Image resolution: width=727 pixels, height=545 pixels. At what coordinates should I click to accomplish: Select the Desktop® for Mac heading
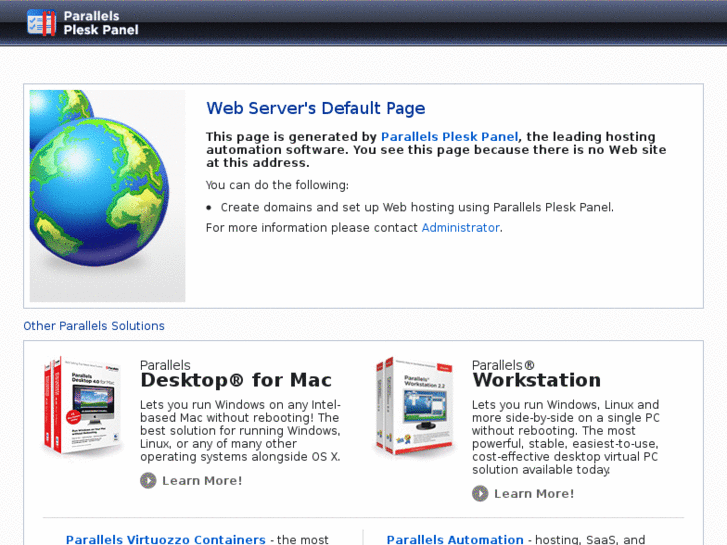pos(236,380)
